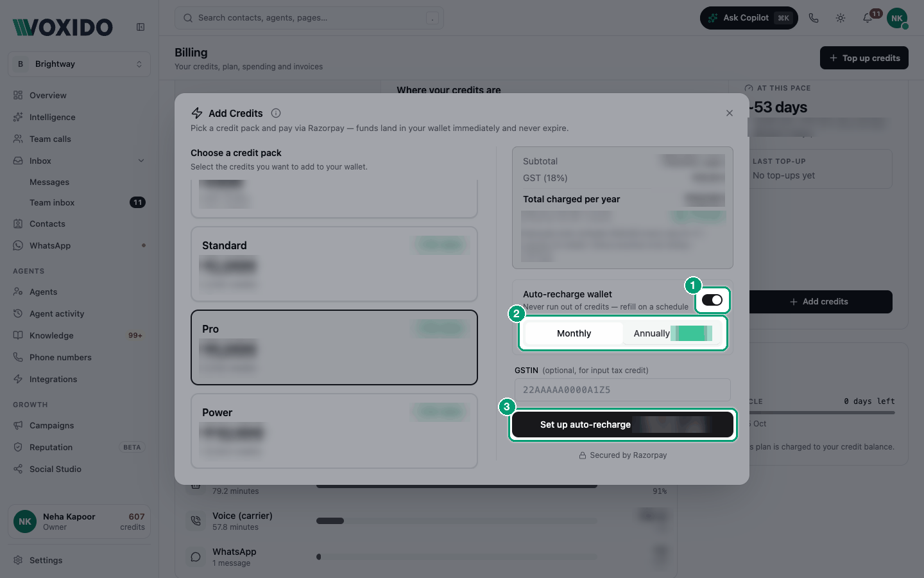Close the Add Credits dialog
This screenshot has width=924, height=578.
[x=730, y=113]
